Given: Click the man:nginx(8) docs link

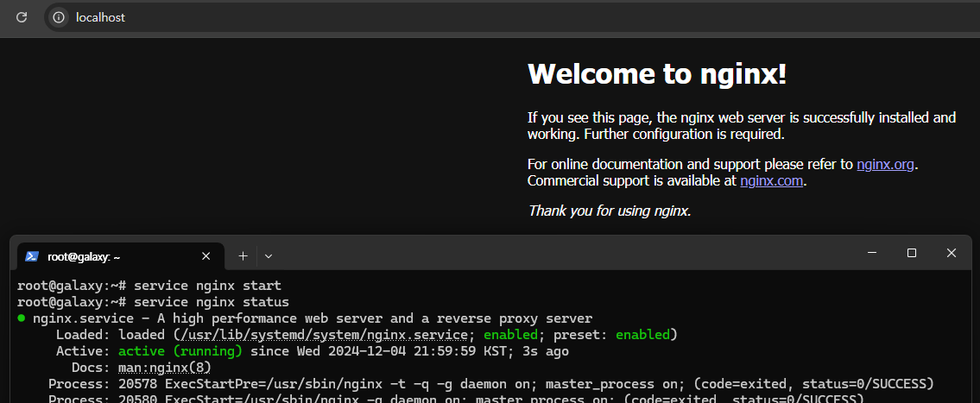Looking at the screenshot, I should 164,368.
